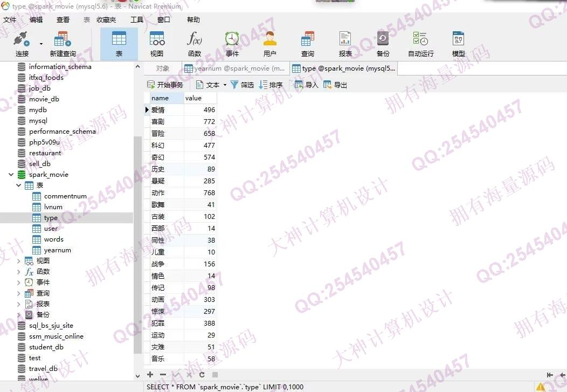567x392 pixels.
Task: Switch to the 对象 tab
Action: 162,68
